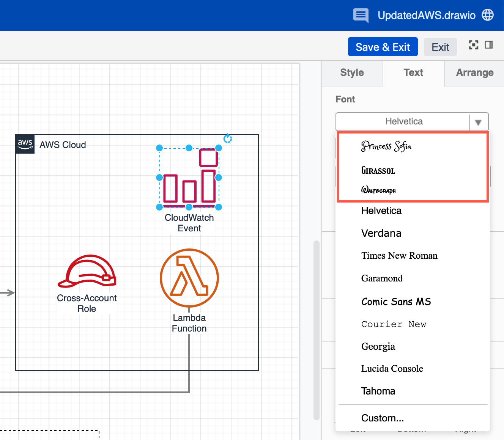504x440 pixels.
Task: Click the rotate handle above CloudWatch Event
Action: click(x=227, y=139)
